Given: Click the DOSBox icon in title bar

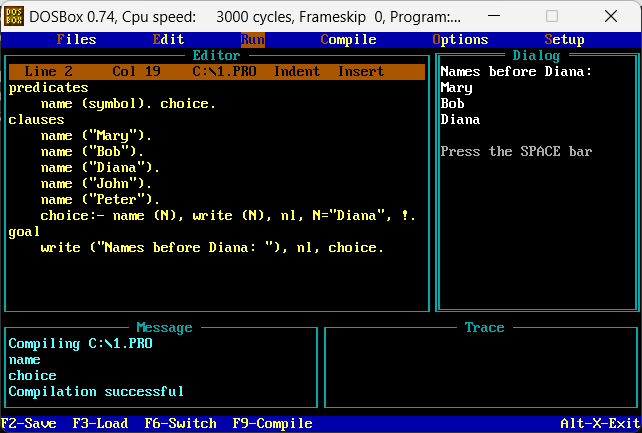Looking at the screenshot, I should coord(14,16).
